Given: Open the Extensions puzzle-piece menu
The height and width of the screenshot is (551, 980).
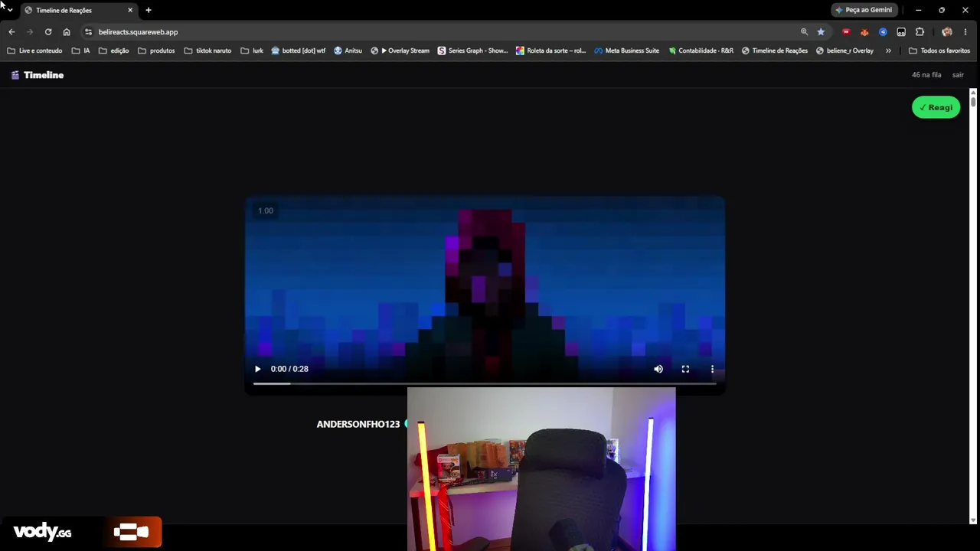Looking at the screenshot, I should tap(920, 32).
